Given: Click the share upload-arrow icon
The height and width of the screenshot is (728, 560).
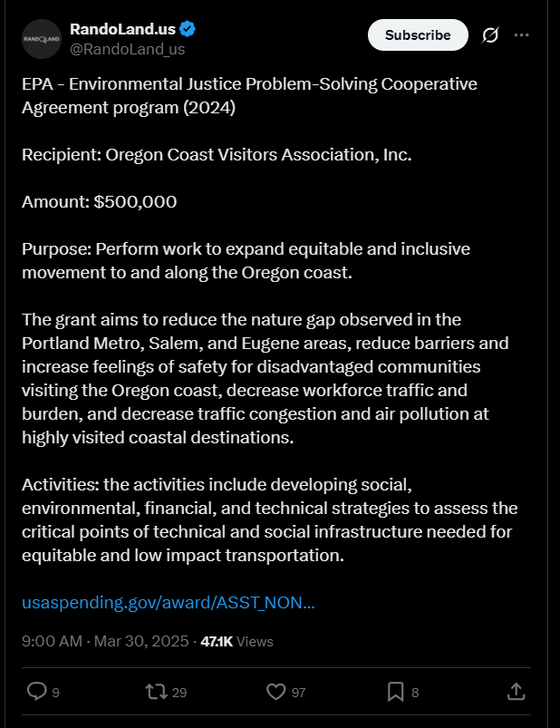Looking at the screenshot, I should point(516,692).
